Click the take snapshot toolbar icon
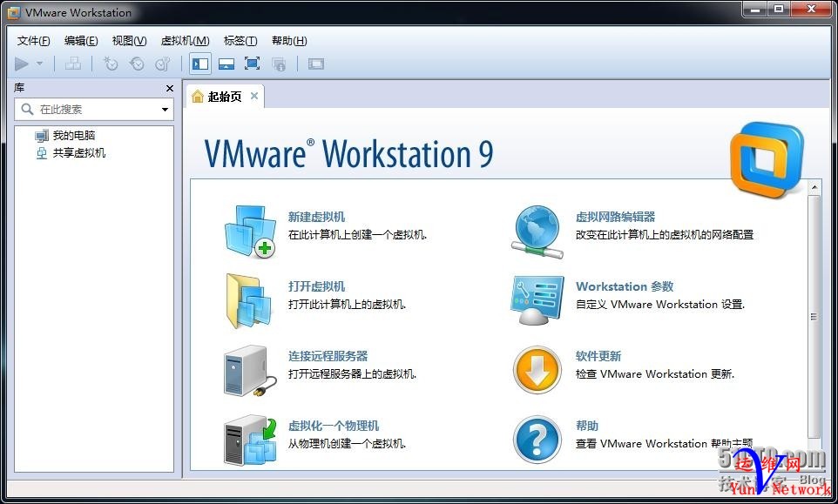838x504 pixels. (110, 64)
